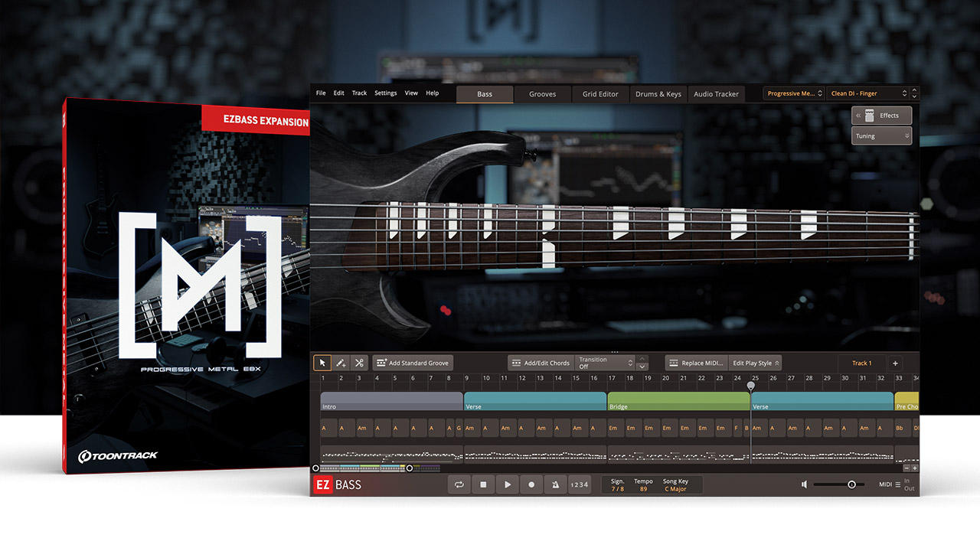Toggle the metronome icon
980x551 pixels.
555,484
